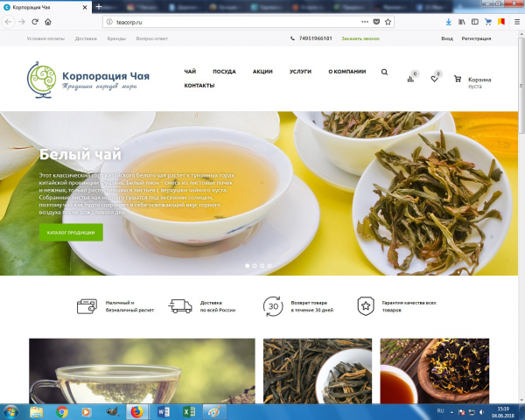Save page to Pocket icon
Viewport: 525px width, 420px height.
(376, 22)
